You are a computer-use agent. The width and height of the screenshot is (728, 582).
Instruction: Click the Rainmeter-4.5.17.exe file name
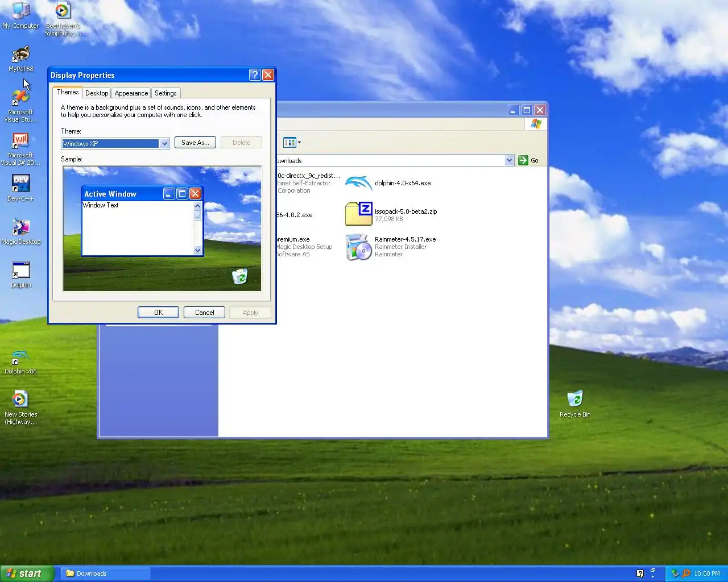pos(406,239)
